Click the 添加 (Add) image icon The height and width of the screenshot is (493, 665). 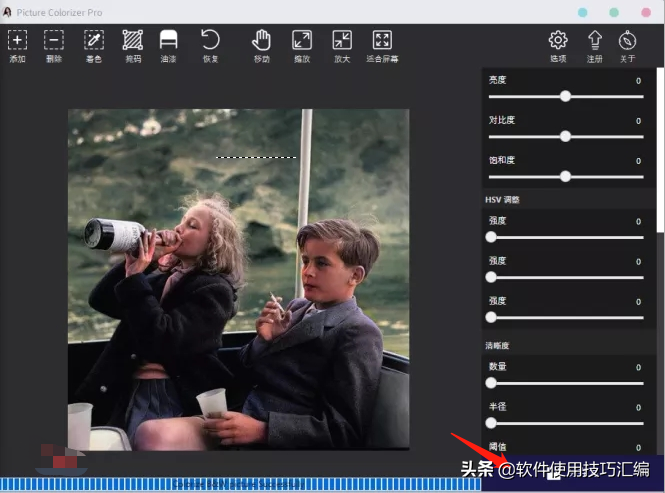[x=18, y=40]
